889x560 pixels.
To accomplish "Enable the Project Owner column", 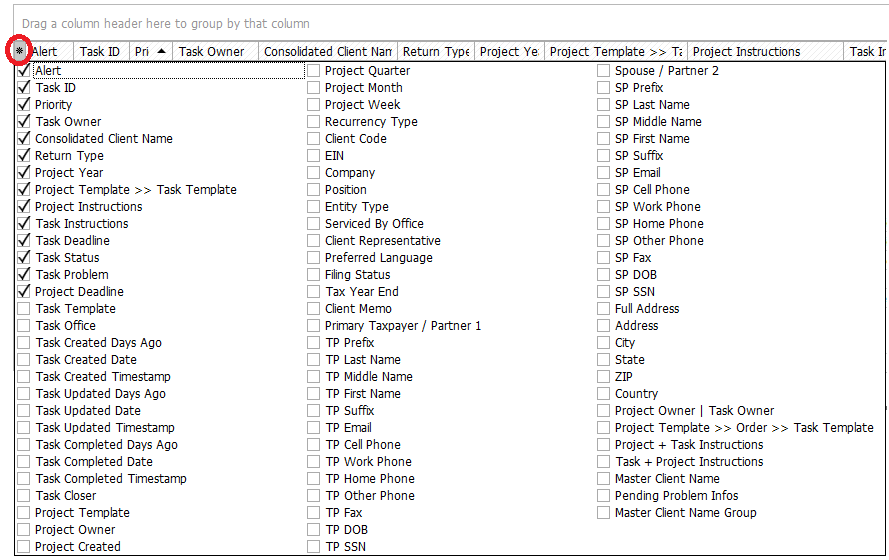I will tap(24, 530).
